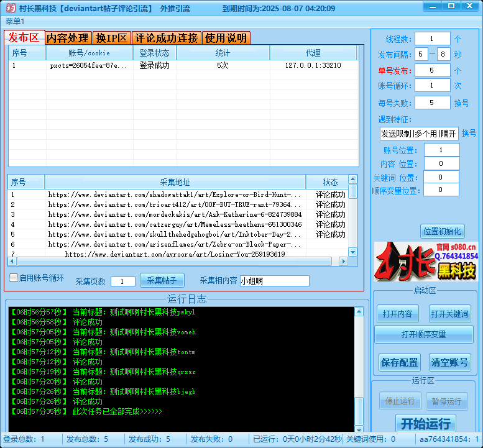
Task: Enable the 启用账号循环 checkbox
Action: (x=14, y=278)
